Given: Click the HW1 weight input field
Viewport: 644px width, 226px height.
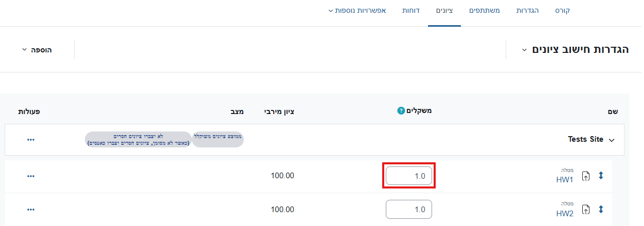Looking at the screenshot, I should click(x=409, y=176).
